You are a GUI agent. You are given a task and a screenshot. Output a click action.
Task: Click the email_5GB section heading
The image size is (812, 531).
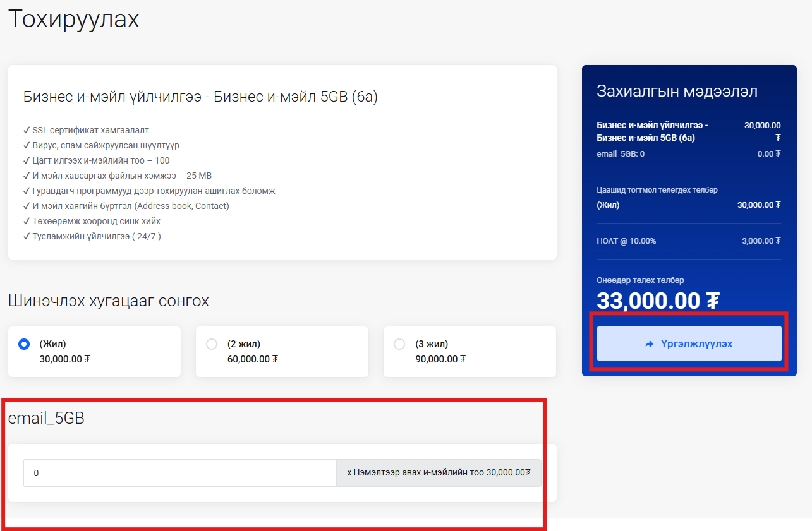(x=46, y=418)
